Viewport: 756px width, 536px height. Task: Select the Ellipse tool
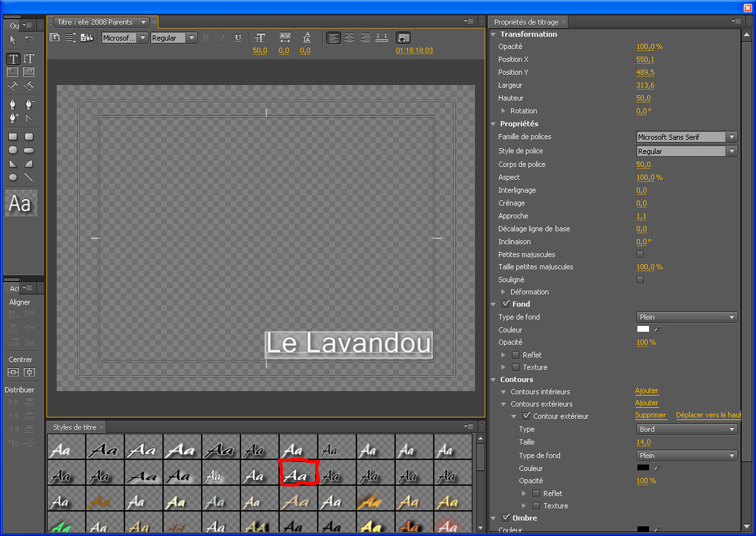[x=13, y=177]
